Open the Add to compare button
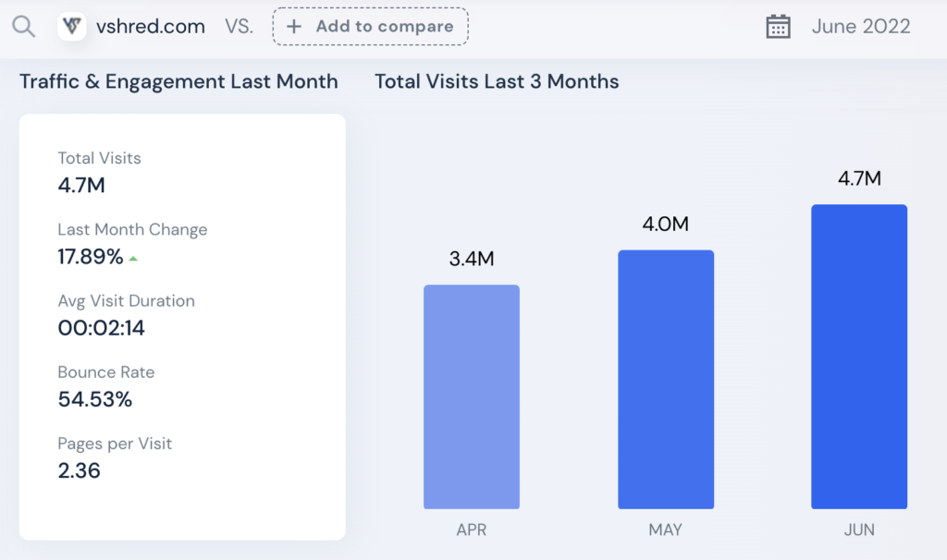Image resolution: width=947 pixels, height=560 pixels. pyautogui.click(x=370, y=27)
